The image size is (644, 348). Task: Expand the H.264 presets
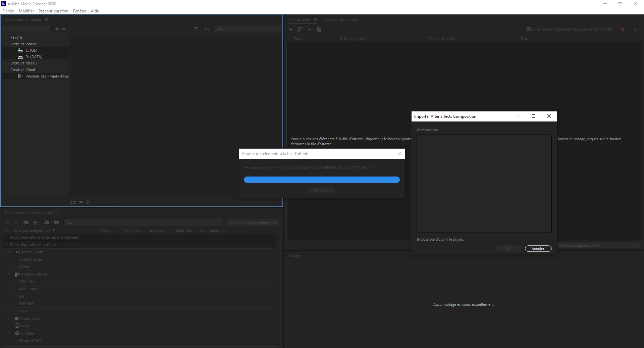click(14, 267)
